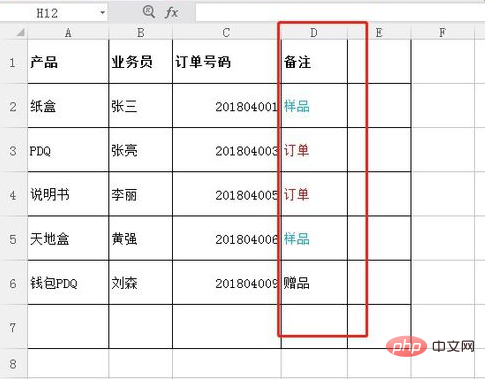Select the cell containing 钱包PDQ
This screenshot has height=379, width=485.
[68, 283]
